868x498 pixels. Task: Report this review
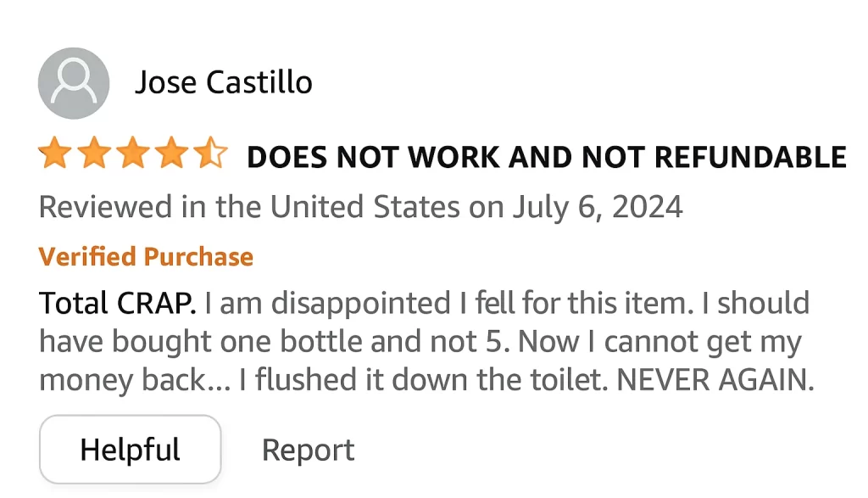[x=308, y=450]
